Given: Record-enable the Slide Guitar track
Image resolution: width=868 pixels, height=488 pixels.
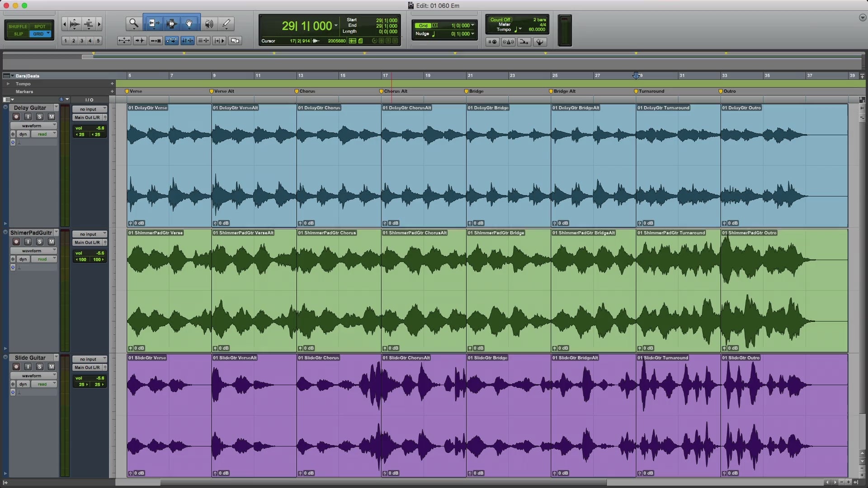Looking at the screenshot, I should pos(16,367).
